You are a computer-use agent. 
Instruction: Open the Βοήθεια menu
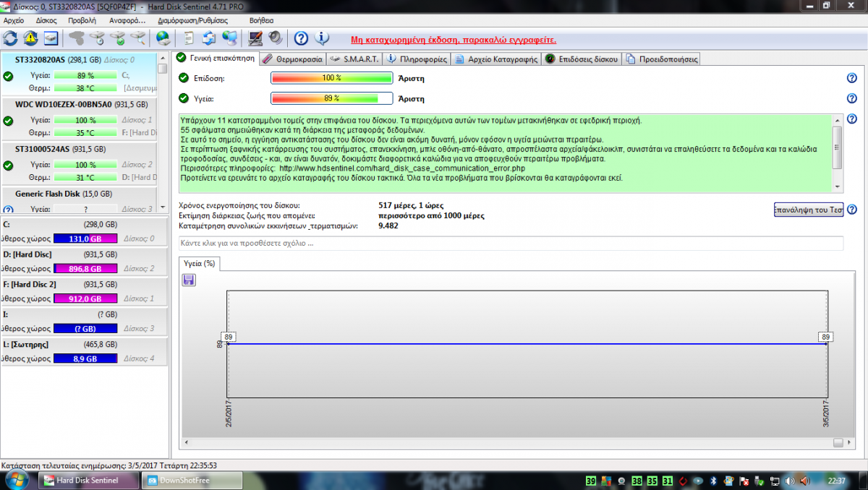[x=261, y=20]
